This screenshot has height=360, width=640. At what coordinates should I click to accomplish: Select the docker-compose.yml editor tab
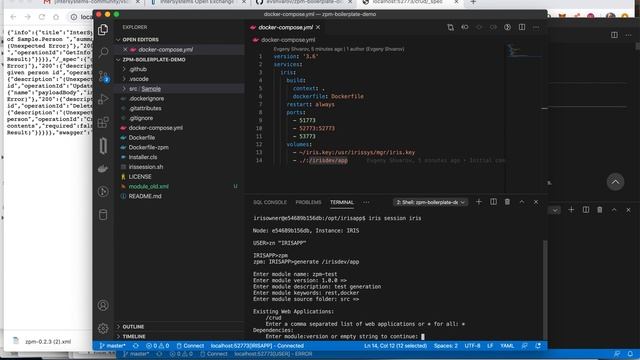point(285,27)
